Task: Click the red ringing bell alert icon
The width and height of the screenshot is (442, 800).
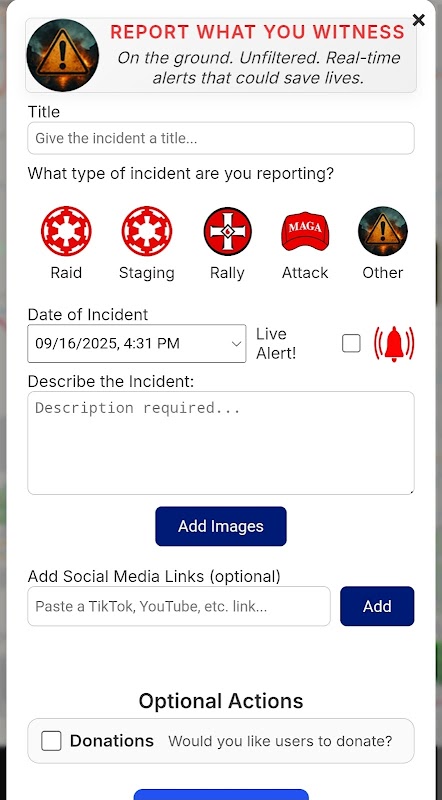Action: (394, 344)
